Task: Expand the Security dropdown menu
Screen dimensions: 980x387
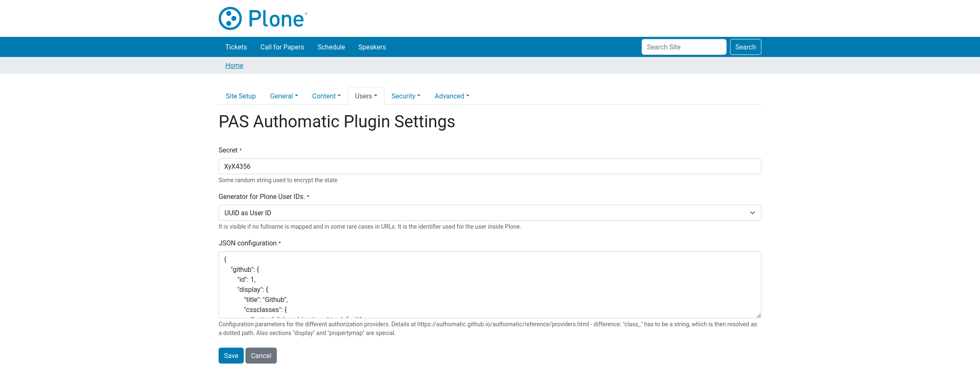Action: click(406, 96)
